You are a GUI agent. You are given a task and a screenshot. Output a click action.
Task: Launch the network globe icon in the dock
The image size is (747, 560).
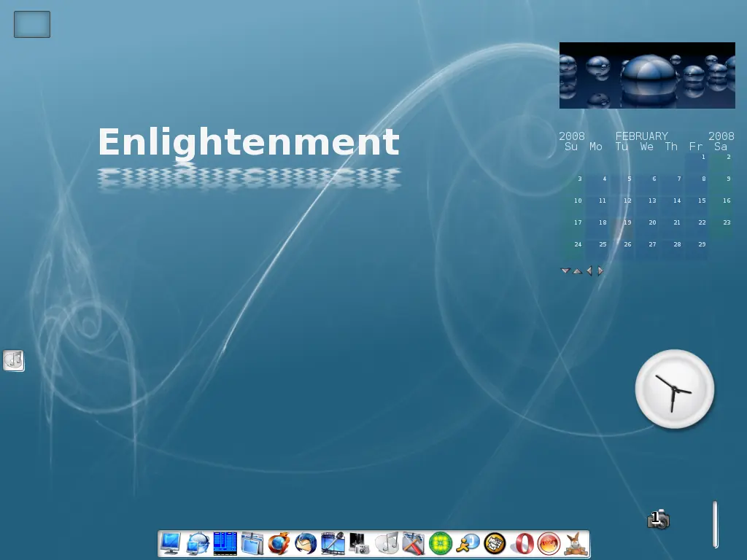point(198,543)
